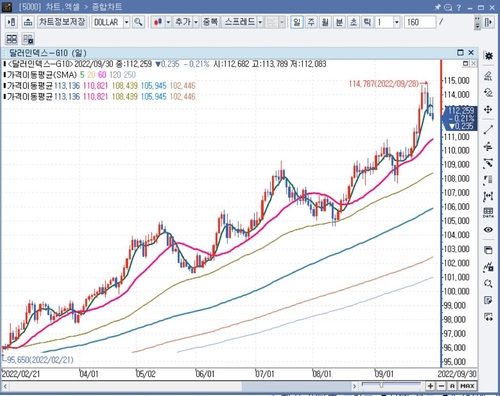Open the period interval combo box showing 1
The height and width of the screenshot is (396, 500).
click(x=387, y=22)
